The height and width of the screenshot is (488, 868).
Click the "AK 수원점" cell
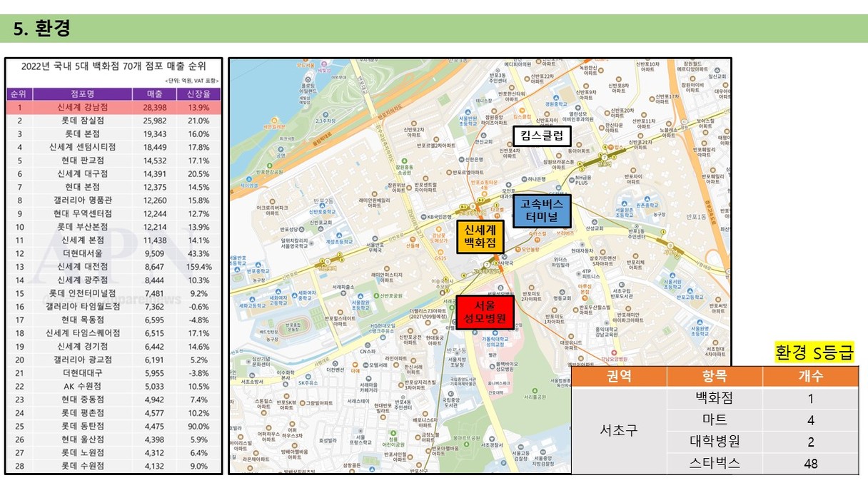tap(82, 386)
